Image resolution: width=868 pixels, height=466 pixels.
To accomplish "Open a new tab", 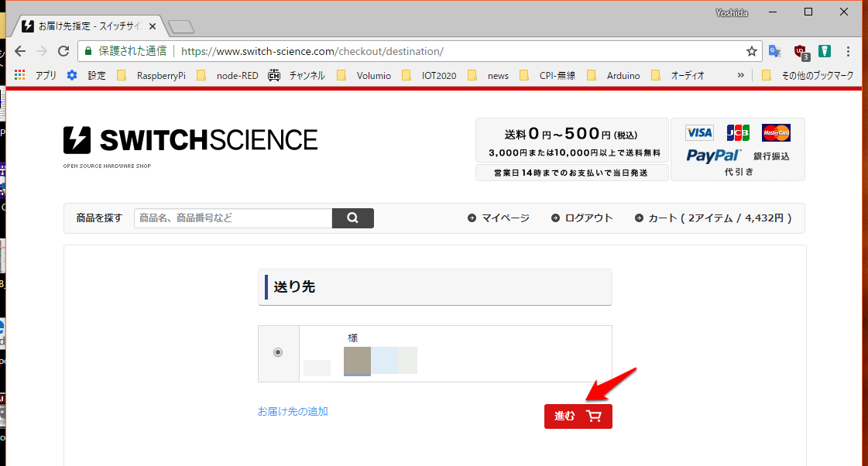I will [x=180, y=27].
